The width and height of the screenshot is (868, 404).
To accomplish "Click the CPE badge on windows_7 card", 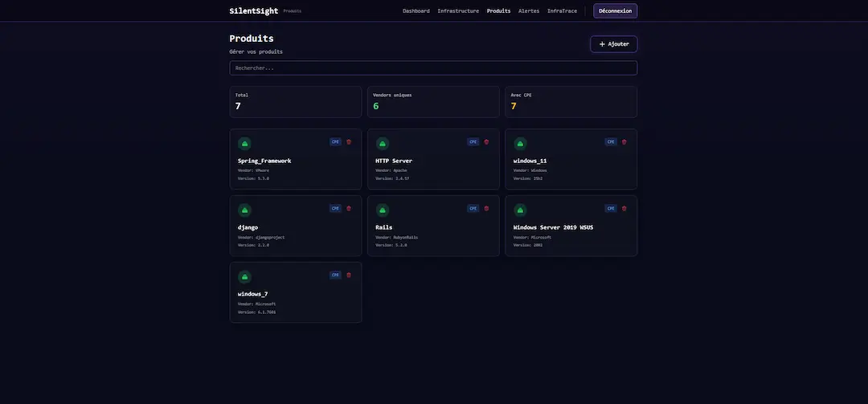I will 335,275.
